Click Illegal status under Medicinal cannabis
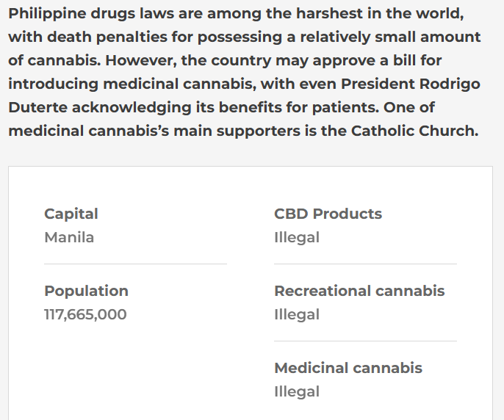 tap(297, 392)
